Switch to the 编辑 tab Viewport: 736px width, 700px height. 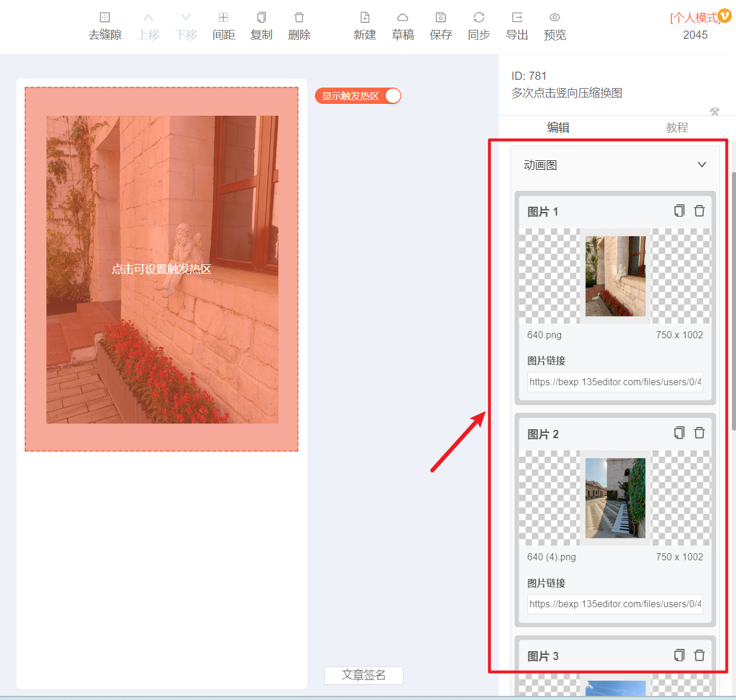(558, 127)
